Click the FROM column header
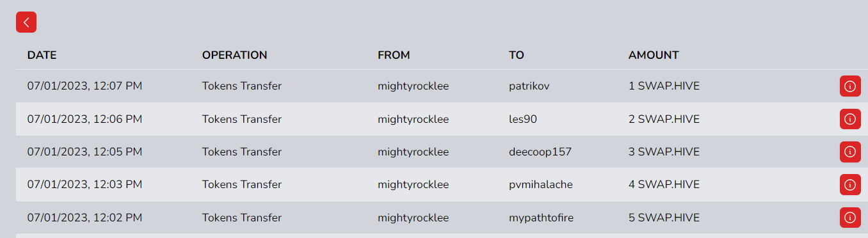The image size is (868, 238). (x=394, y=55)
